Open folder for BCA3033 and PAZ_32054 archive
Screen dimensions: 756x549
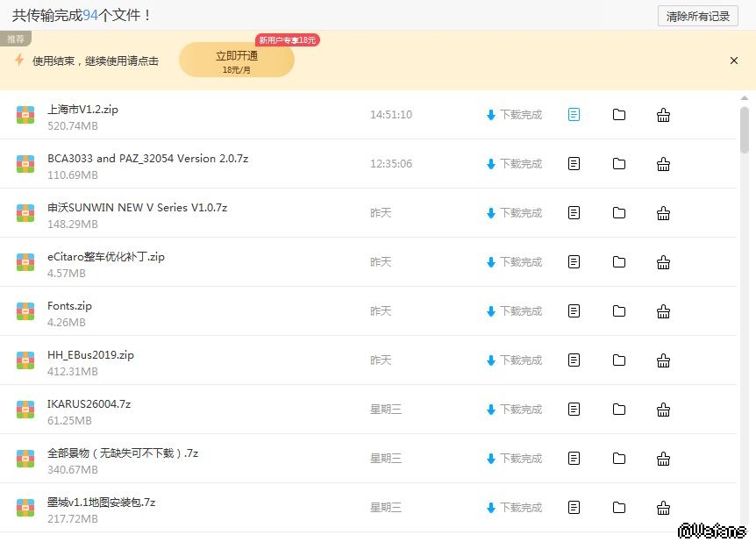pyautogui.click(x=619, y=164)
